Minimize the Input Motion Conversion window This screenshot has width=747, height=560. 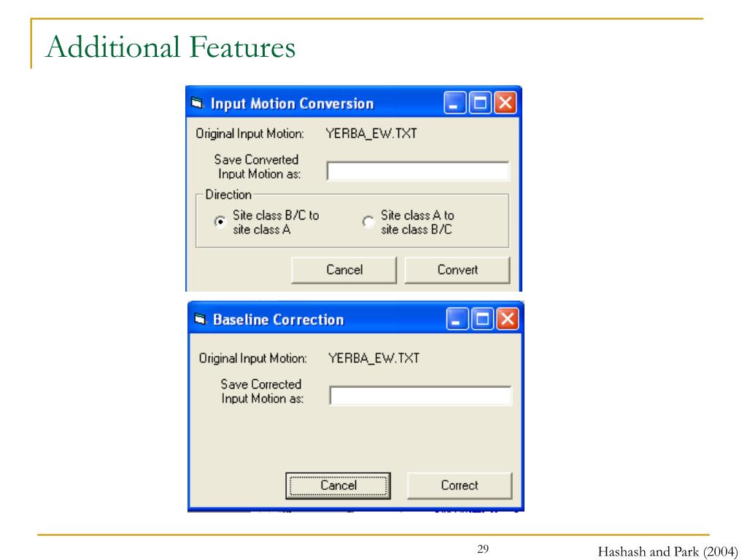tap(455, 103)
